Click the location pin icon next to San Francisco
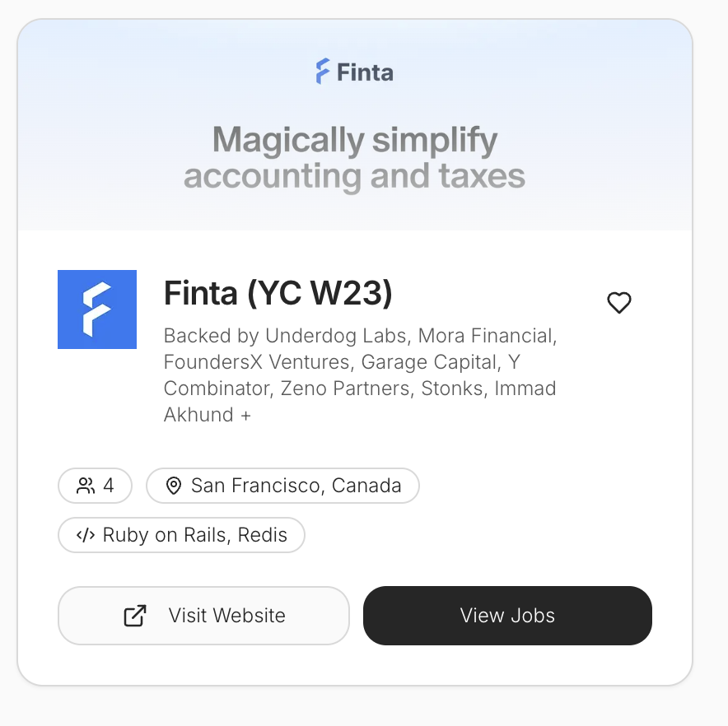728x726 pixels. coord(173,486)
